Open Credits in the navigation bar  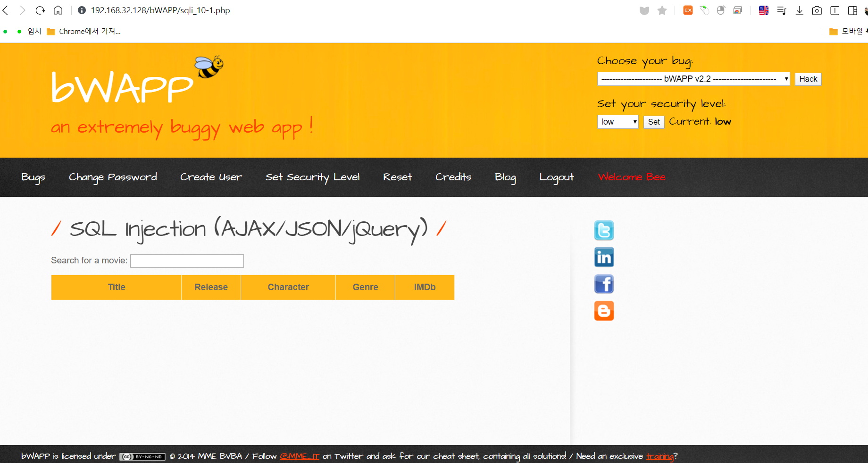pos(453,177)
